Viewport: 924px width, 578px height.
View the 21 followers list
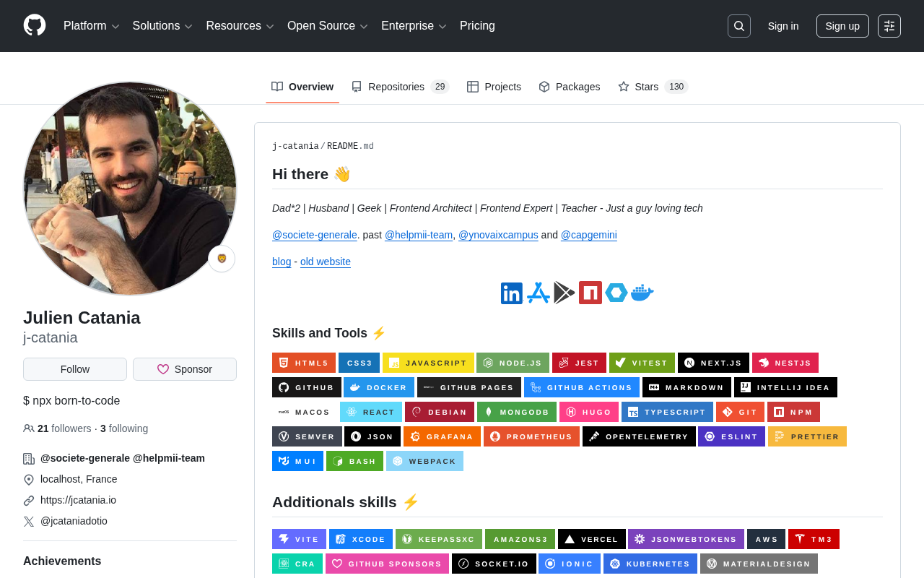(64, 428)
